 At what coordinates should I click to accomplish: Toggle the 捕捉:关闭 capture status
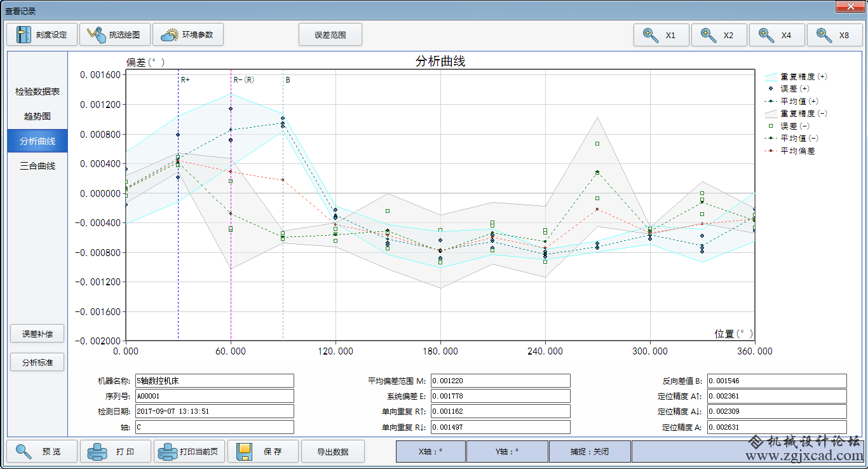(x=590, y=451)
